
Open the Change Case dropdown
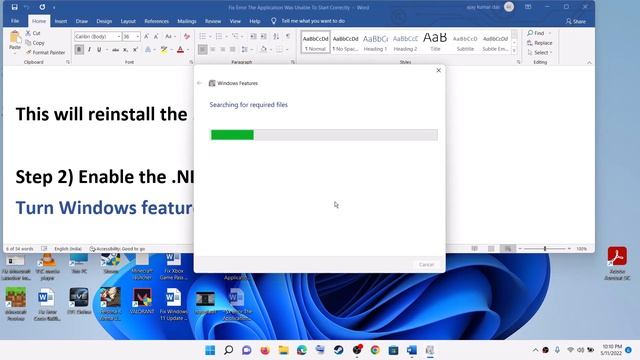(170, 36)
